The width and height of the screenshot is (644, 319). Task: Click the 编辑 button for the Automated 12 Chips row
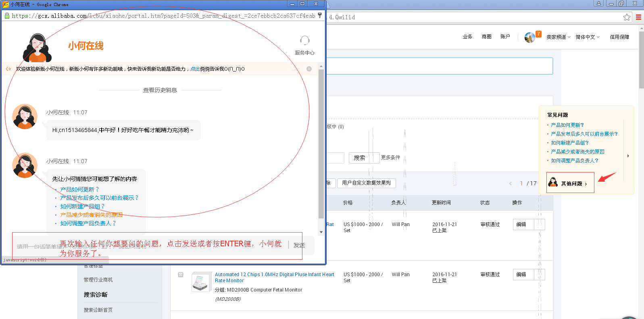[x=523, y=275]
